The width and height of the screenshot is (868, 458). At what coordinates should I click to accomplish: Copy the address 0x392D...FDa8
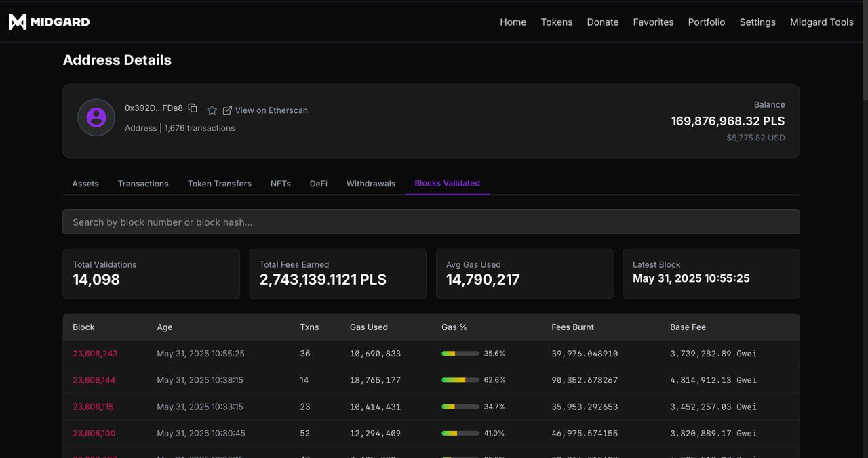[x=193, y=108]
